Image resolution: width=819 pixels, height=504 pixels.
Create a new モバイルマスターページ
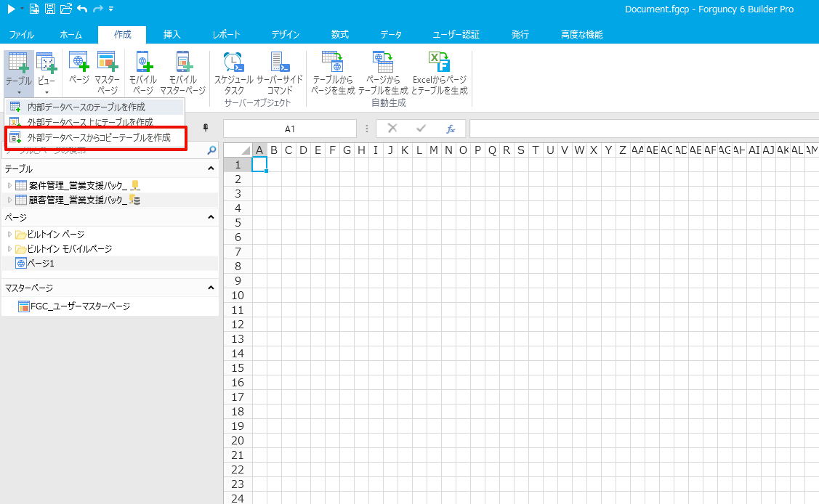pos(183,73)
